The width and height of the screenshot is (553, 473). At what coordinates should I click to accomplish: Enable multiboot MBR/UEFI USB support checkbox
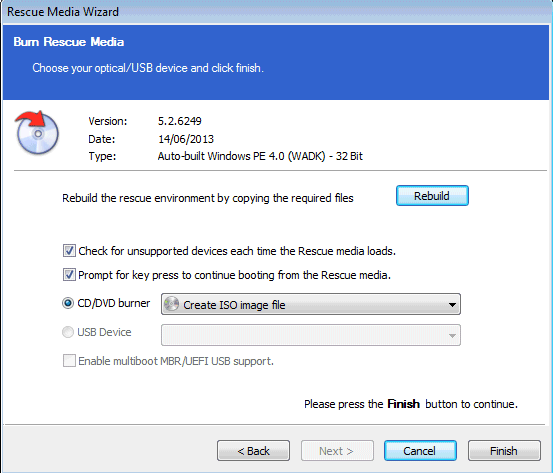pos(69,361)
